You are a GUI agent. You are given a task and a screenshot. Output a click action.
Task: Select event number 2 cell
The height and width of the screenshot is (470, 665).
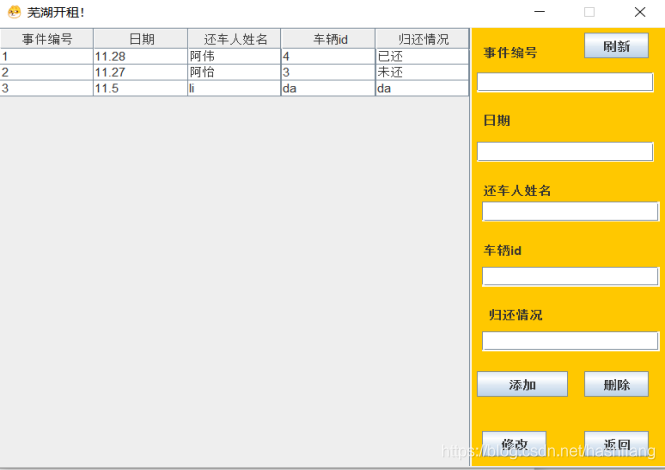pyautogui.click(x=47, y=72)
